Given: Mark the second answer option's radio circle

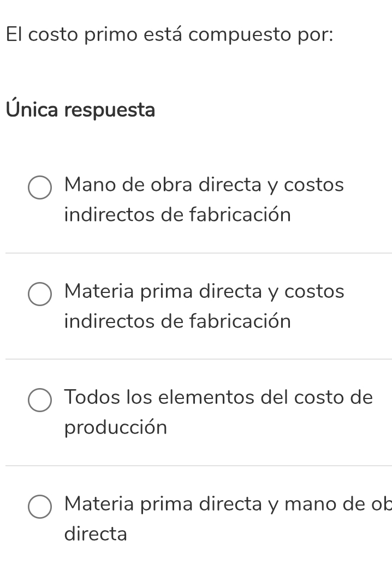Looking at the screenshot, I should tap(40, 295).
